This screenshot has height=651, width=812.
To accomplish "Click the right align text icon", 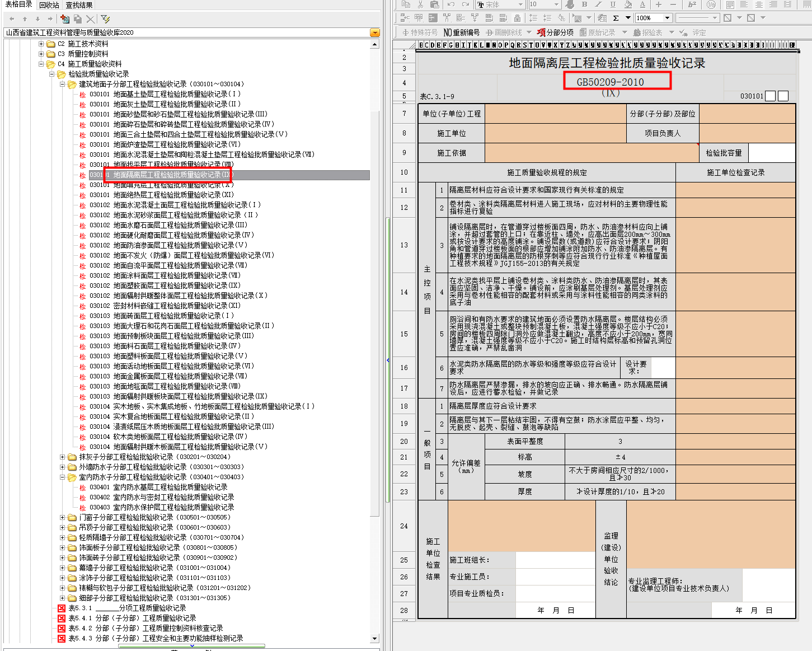I will pos(773,4).
